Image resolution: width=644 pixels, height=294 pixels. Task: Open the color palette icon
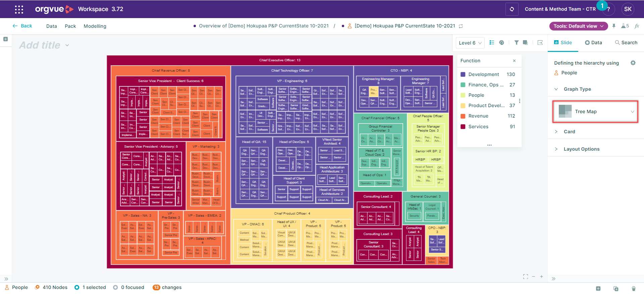pos(501,43)
